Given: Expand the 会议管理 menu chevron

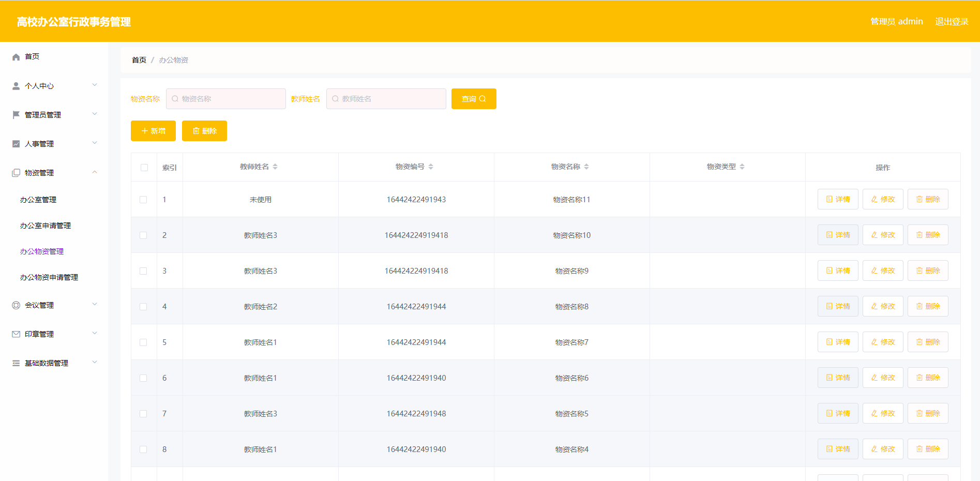Looking at the screenshot, I should (95, 304).
